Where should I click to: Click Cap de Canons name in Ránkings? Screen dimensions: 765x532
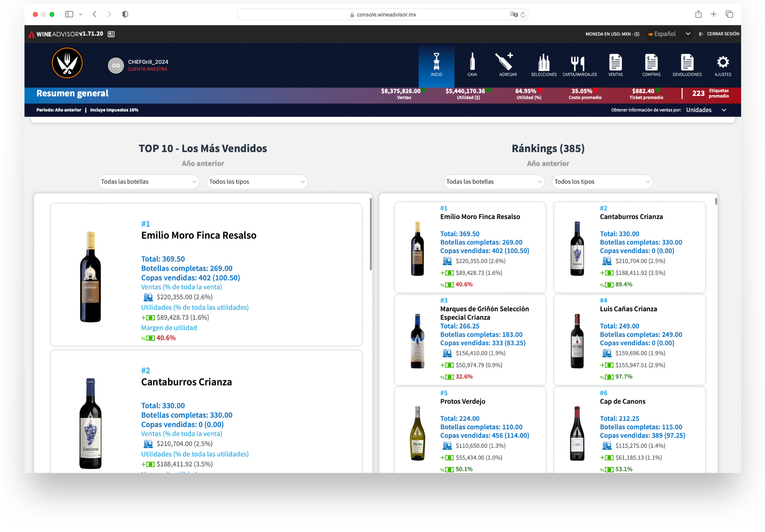(622, 402)
